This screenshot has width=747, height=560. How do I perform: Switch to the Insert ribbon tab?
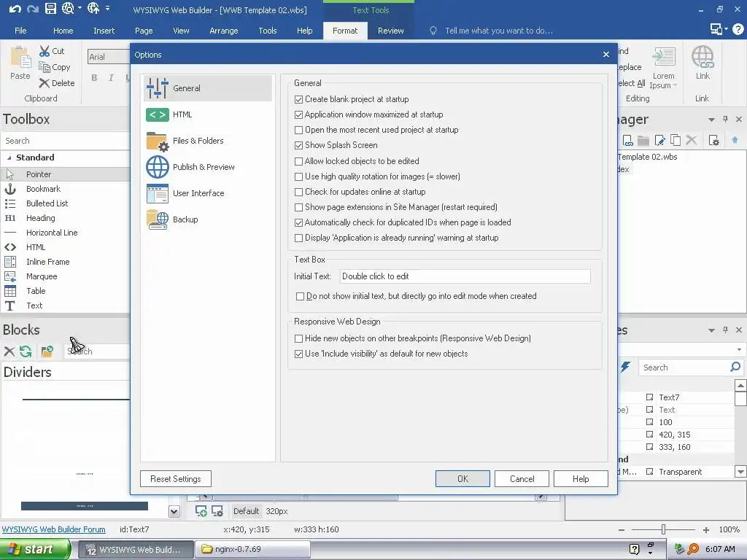tap(104, 31)
